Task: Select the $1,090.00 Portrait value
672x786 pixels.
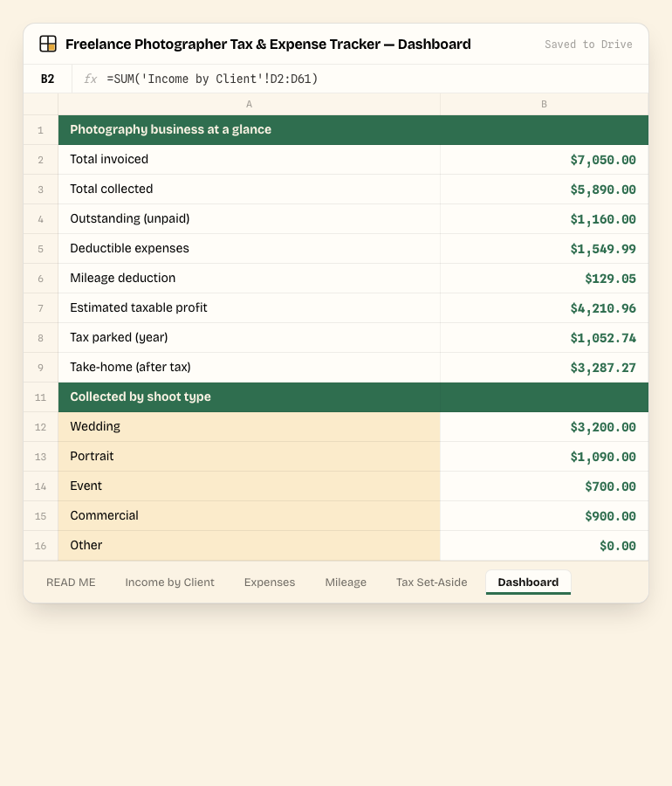Action: coord(545,456)
